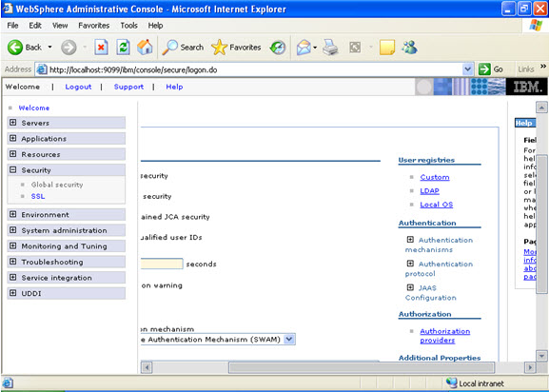Click the Forward arrow icon
The image size is (549, 392).
(69, 48)
